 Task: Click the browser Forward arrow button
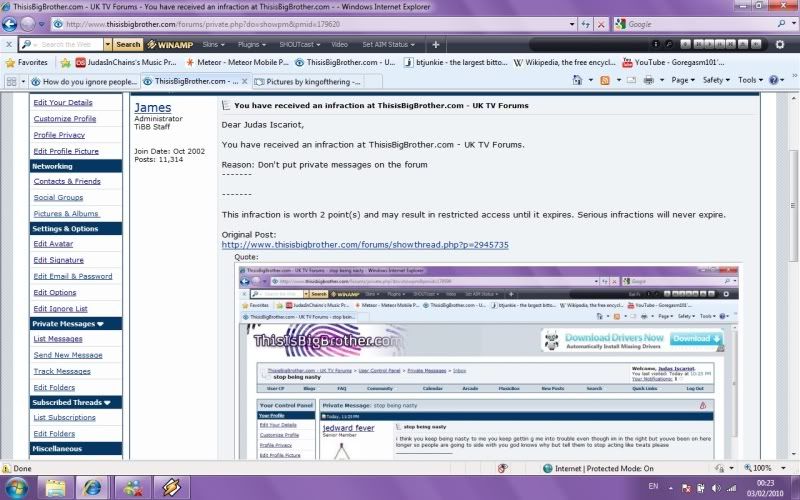[28, 24]
